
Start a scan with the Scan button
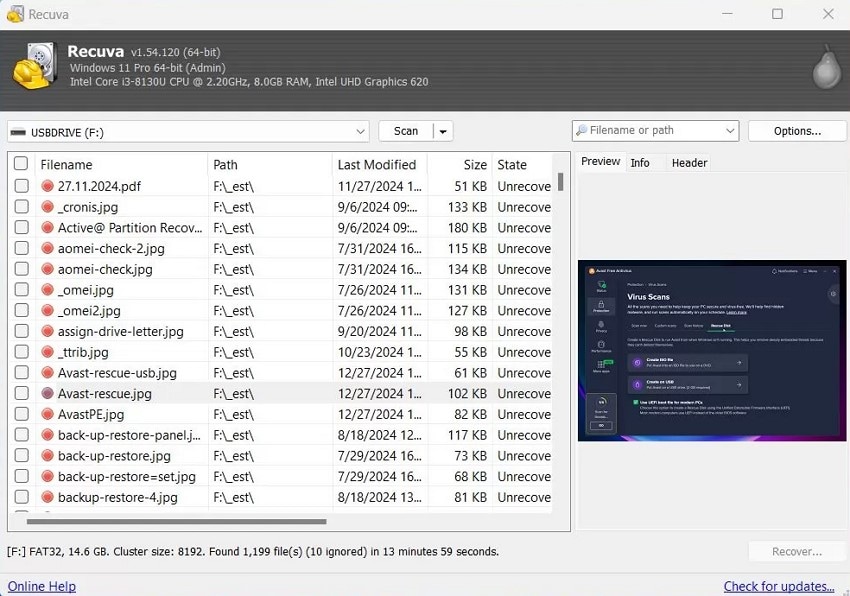[406, 131]
